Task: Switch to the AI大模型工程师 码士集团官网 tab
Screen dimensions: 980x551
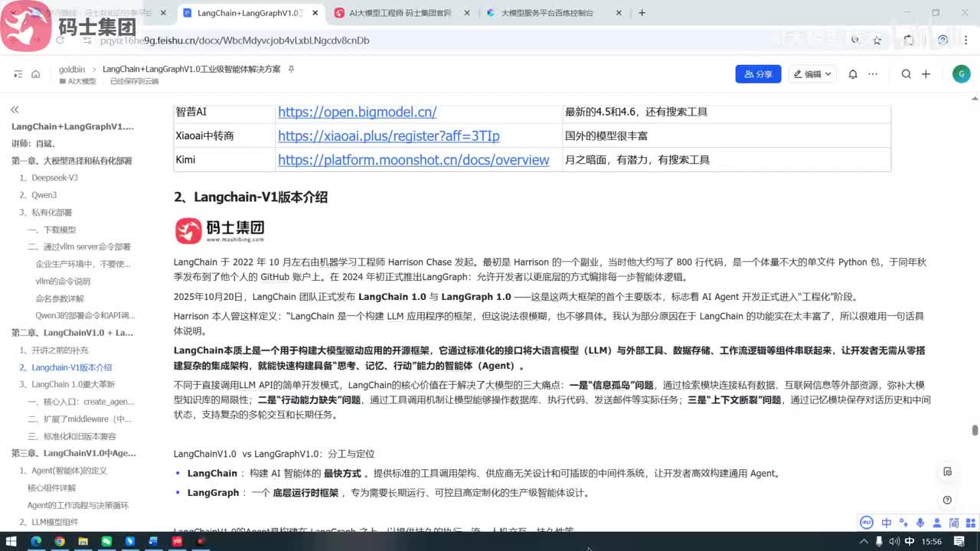Action: coord(402,13)
